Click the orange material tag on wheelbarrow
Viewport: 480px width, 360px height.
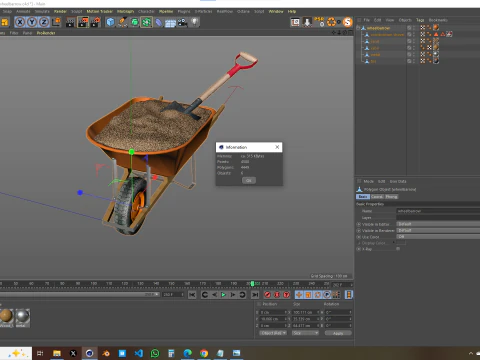[436, 28]
